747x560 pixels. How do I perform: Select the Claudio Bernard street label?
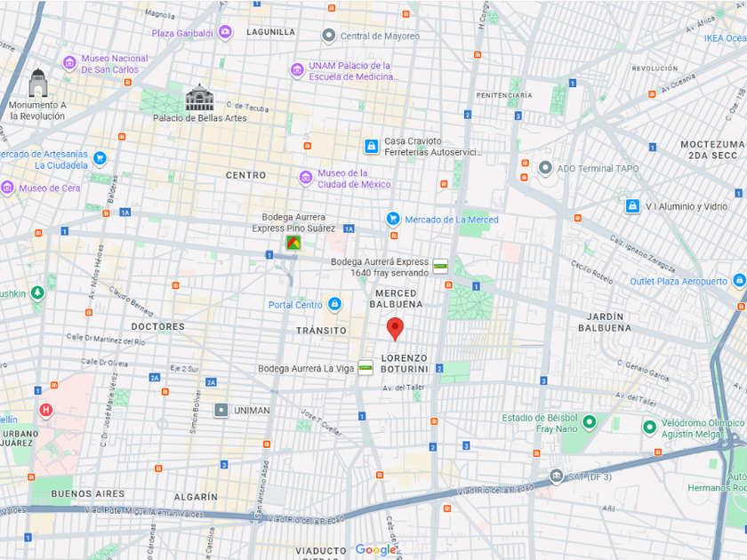tap(131, 301)
